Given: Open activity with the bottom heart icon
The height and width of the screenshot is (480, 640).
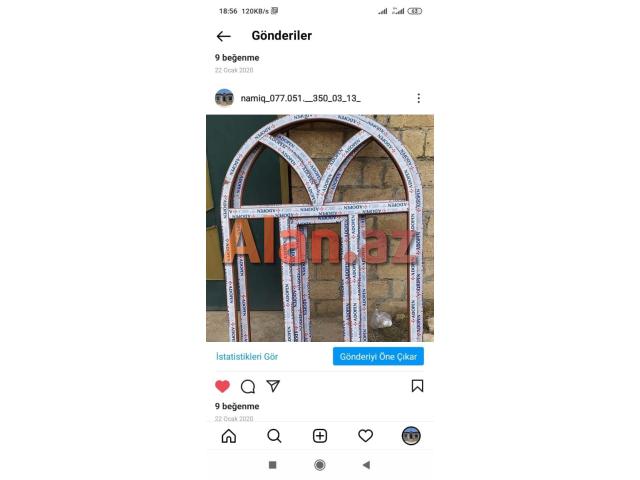Looking at the screenshot, I should pyautogui.click(x=365, y=436).
